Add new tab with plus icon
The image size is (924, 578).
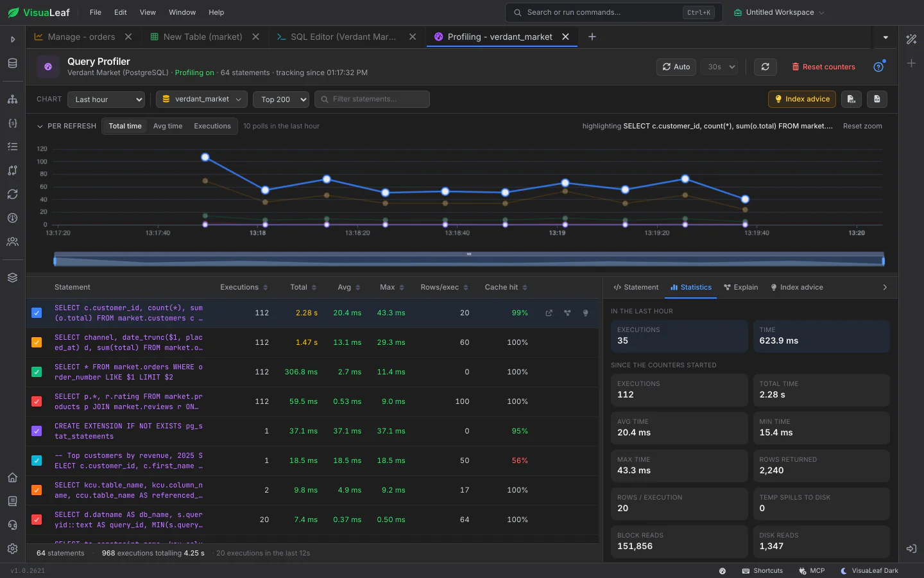[x=592, y=37]
